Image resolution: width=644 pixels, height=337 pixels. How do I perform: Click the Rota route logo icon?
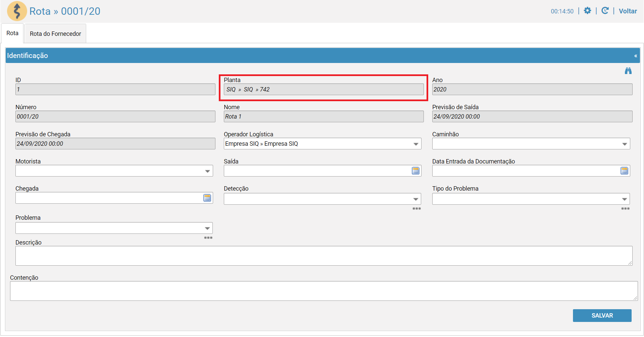point(17,11)
